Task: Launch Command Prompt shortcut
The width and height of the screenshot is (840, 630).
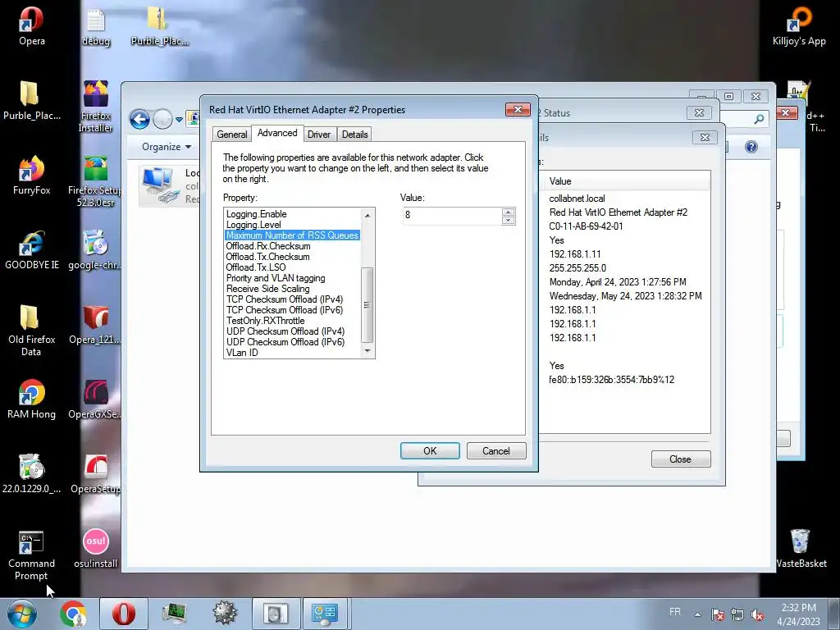Action: coord(31,555)
